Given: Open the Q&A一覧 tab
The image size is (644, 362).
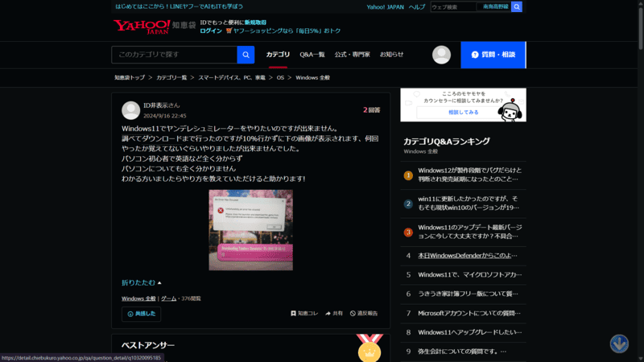Looking at the screenshot, I should click(x=312, y=55).
